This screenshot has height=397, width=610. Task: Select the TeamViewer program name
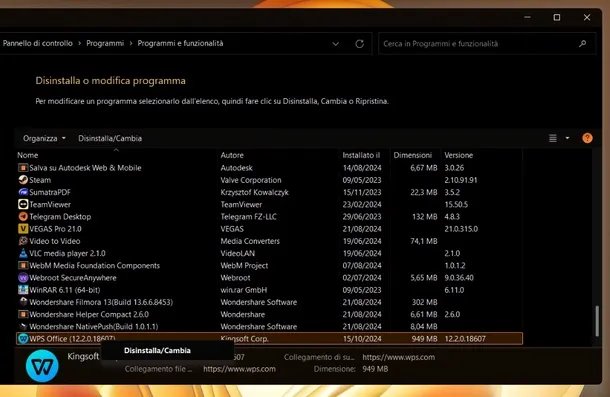(50, 204)
